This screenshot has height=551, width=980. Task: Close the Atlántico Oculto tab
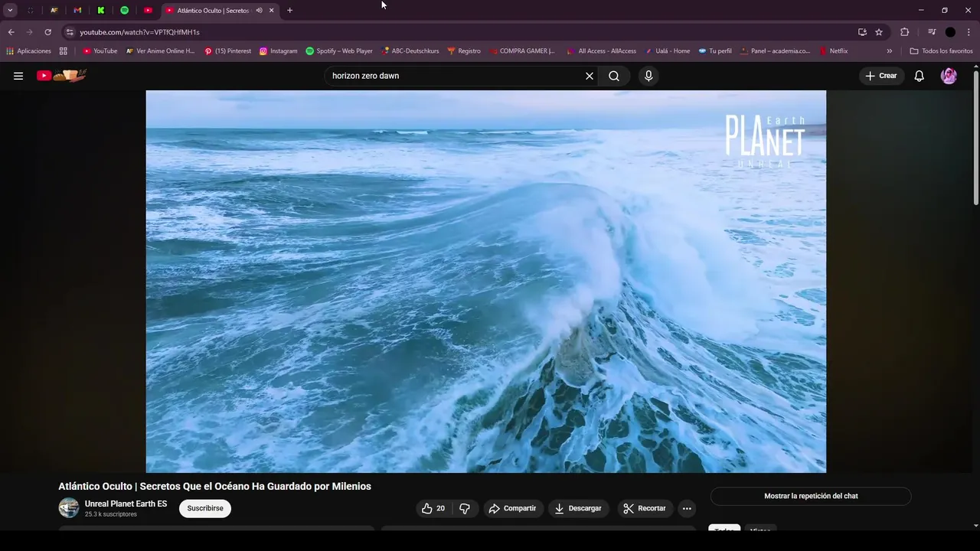[x=271, y=11]
